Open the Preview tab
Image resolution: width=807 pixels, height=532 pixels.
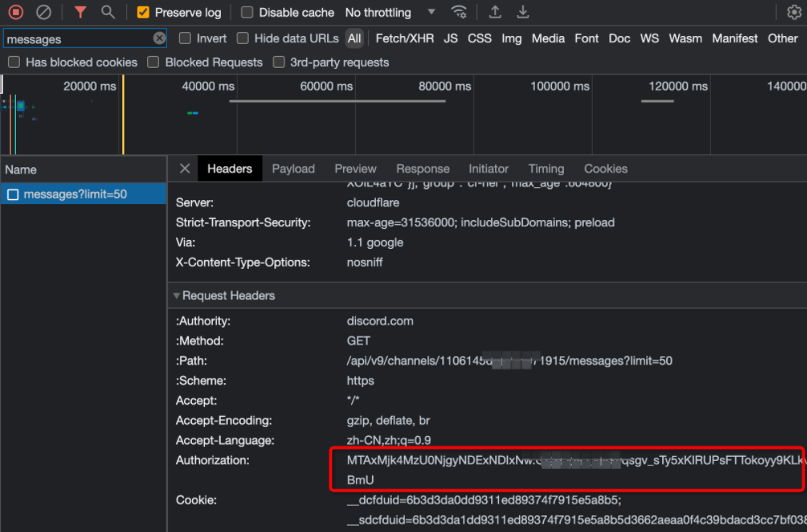(356, 169)
